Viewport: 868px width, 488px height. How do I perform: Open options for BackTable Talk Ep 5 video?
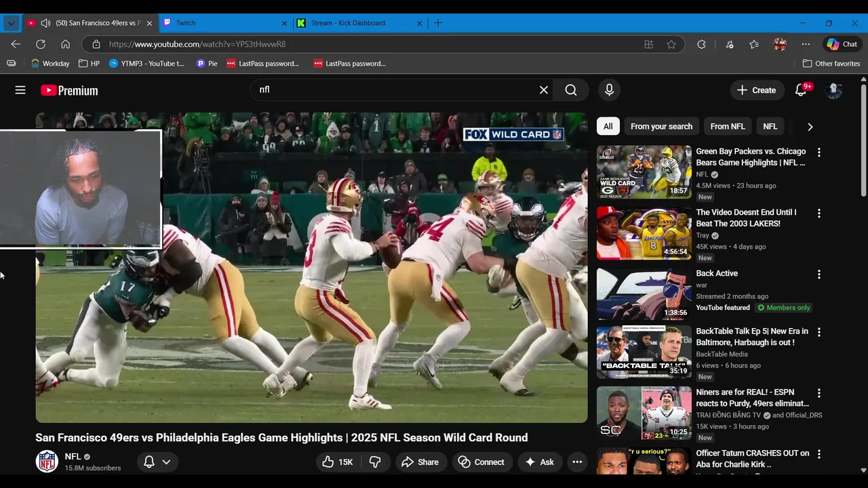(818, 332)
